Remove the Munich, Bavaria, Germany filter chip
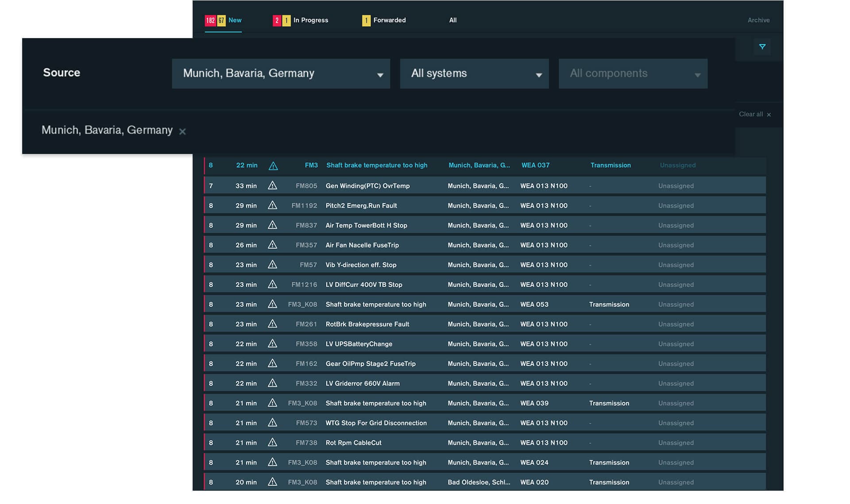The height and width of the screenshot is (504, 850). [182, 131]
